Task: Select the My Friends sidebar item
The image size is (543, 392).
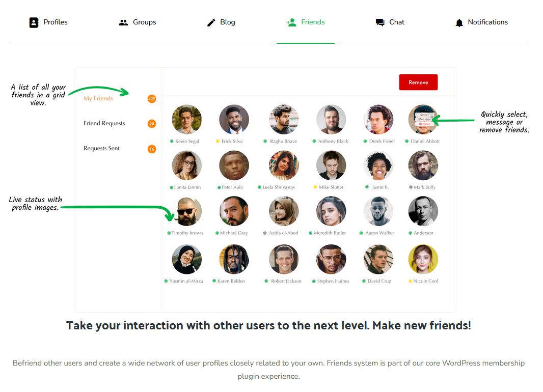Action: 98,98
